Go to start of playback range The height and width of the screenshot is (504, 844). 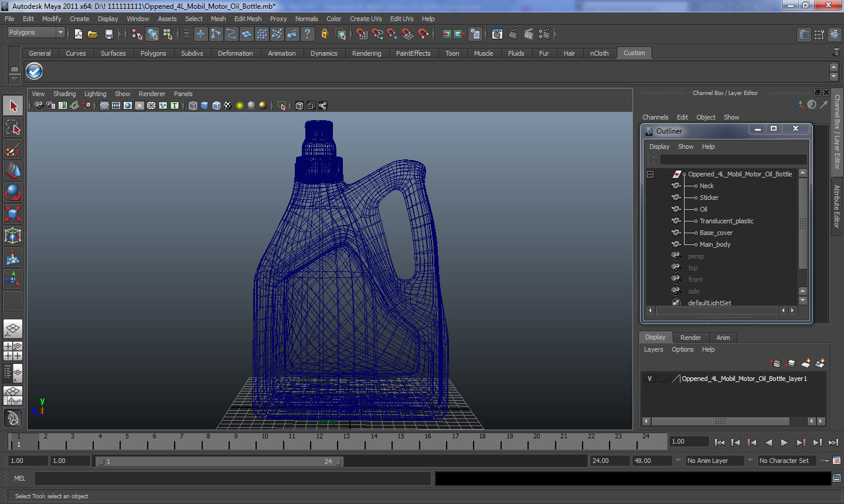[x=720, y=442]
